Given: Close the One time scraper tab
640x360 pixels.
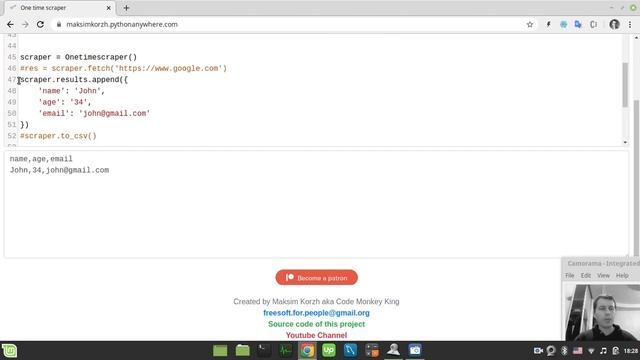Looking at the screenshot, I should [109, 8].
